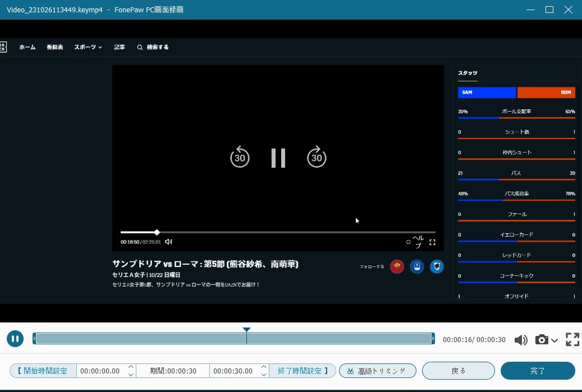
Task: Enter fullscreen with FonePaw expand icon
Action: point(572,339)
